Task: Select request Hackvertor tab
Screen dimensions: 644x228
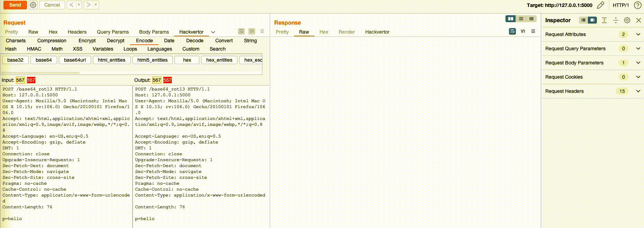Action: coord(191,32)
